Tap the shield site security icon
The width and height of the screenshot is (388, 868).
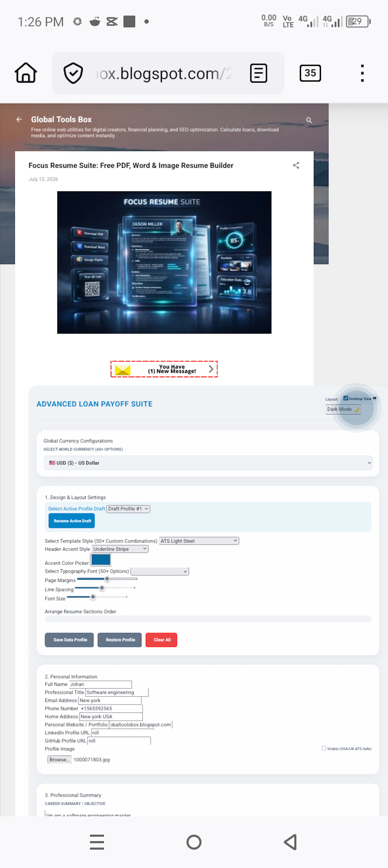click(x=73, y=73)
